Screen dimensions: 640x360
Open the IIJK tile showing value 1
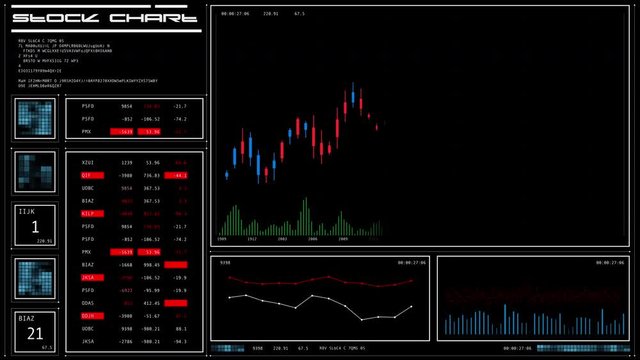(35, 225)
